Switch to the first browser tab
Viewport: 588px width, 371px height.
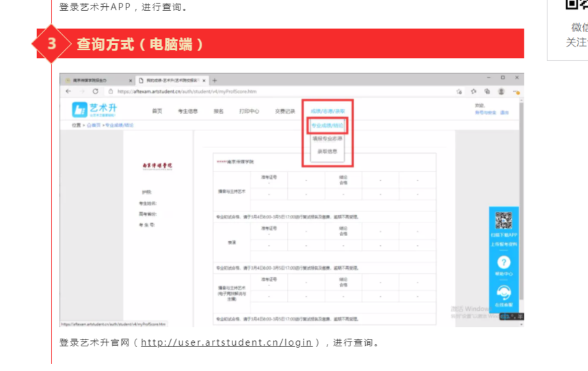pos(97,80)
